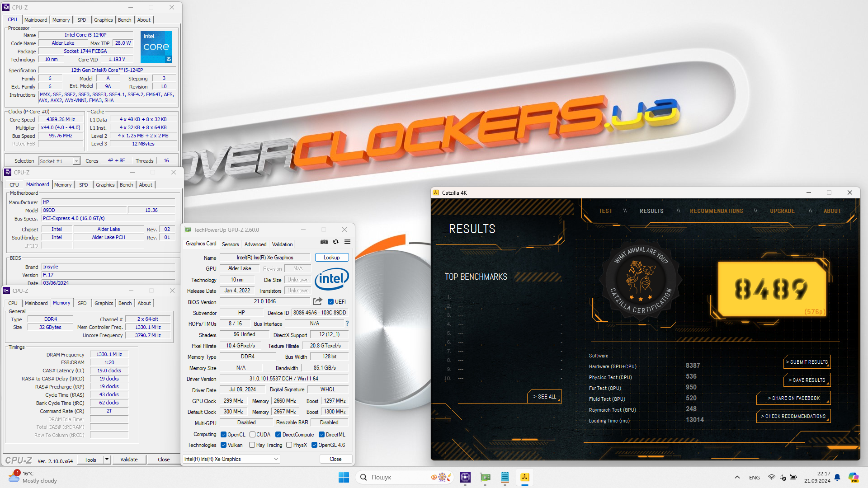Image resolution: width=868 pixels, height=488 pixels.
Task: Click the search highlights icon in the taskbar
Action: click(441, 477)
